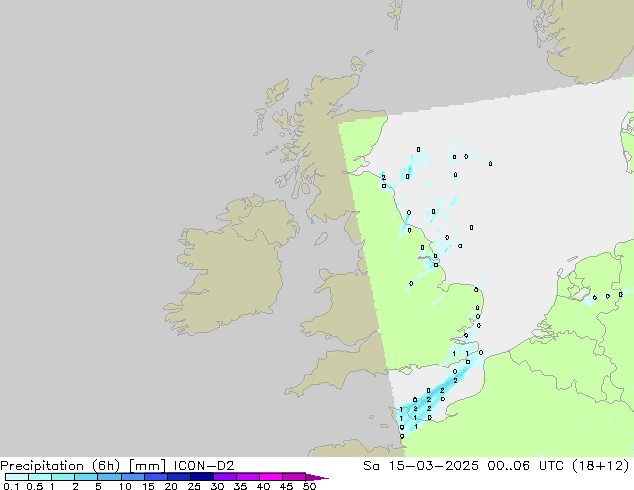Viewport: 634px width, 490px height.
Task: Click the 'Precipitation (6h)' title text
Action: point(60,466)
